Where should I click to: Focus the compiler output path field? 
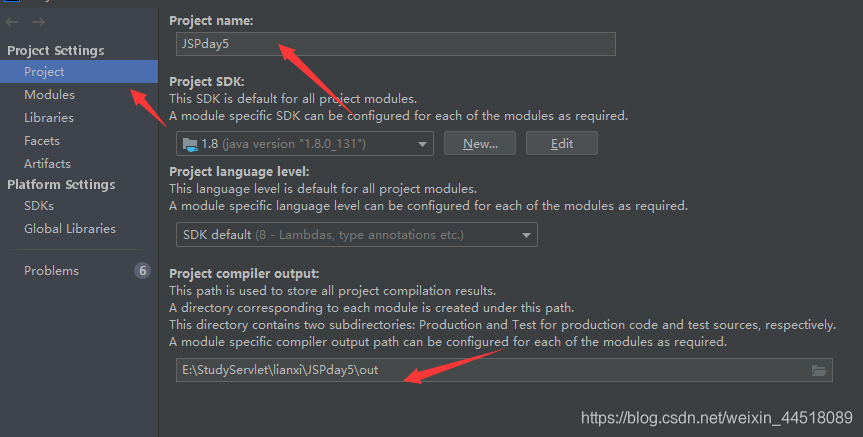pos(504,370)
